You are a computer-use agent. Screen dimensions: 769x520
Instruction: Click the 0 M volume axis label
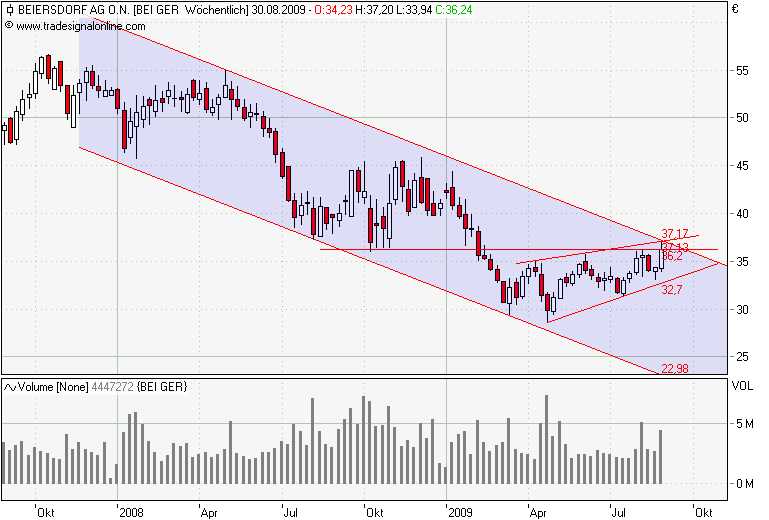[744, 484]
